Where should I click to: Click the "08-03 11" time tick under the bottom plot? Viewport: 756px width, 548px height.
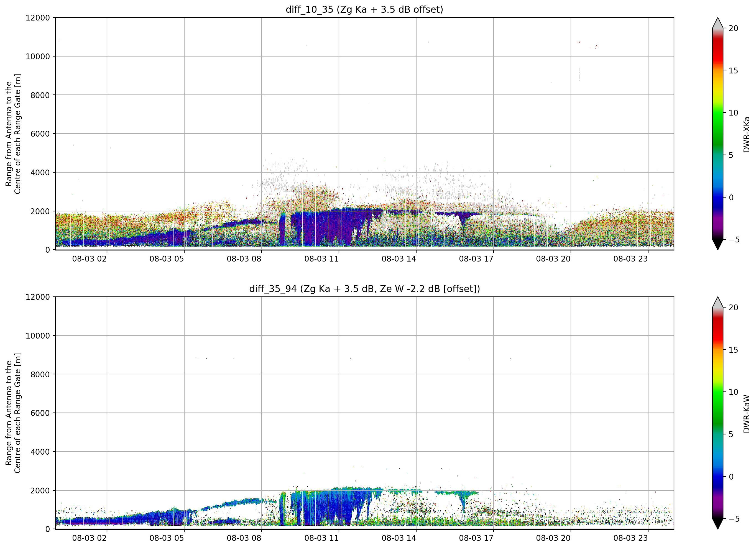(321, 538)
